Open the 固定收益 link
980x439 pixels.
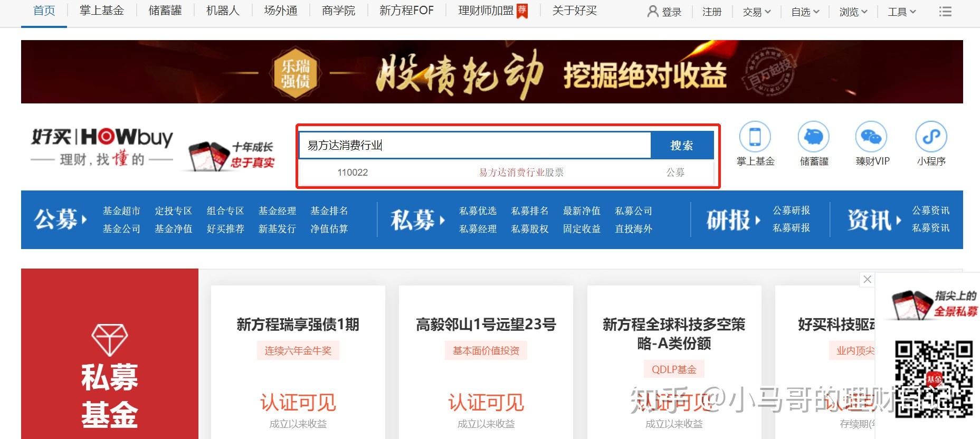(x=582, y=229)
